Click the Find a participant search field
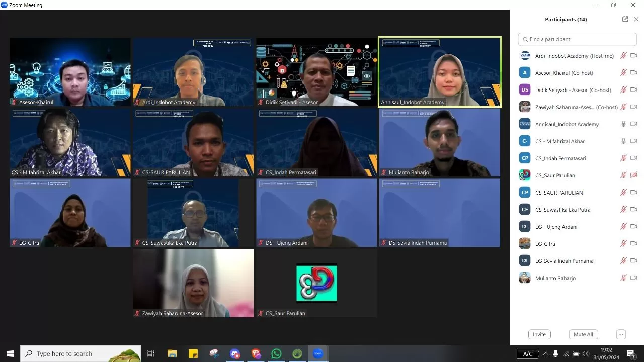Viewport: 644px width, 362px height. click(x=577, y=39)
